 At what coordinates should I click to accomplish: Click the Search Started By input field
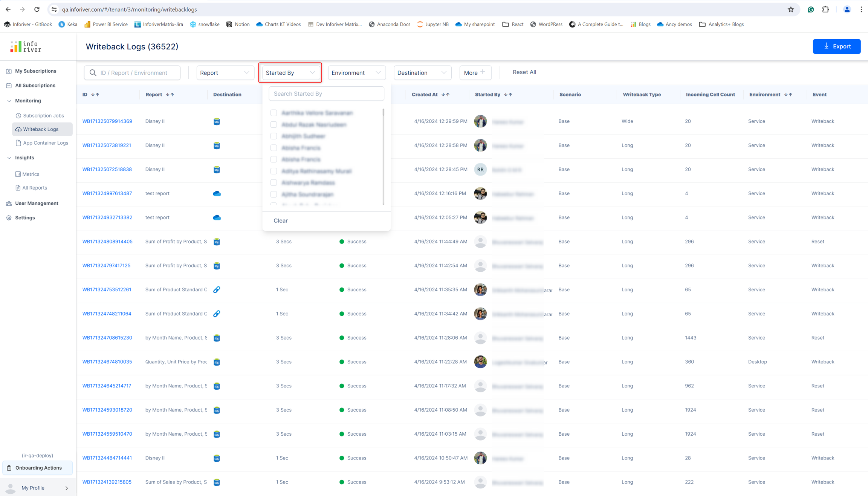coord(326,93)
